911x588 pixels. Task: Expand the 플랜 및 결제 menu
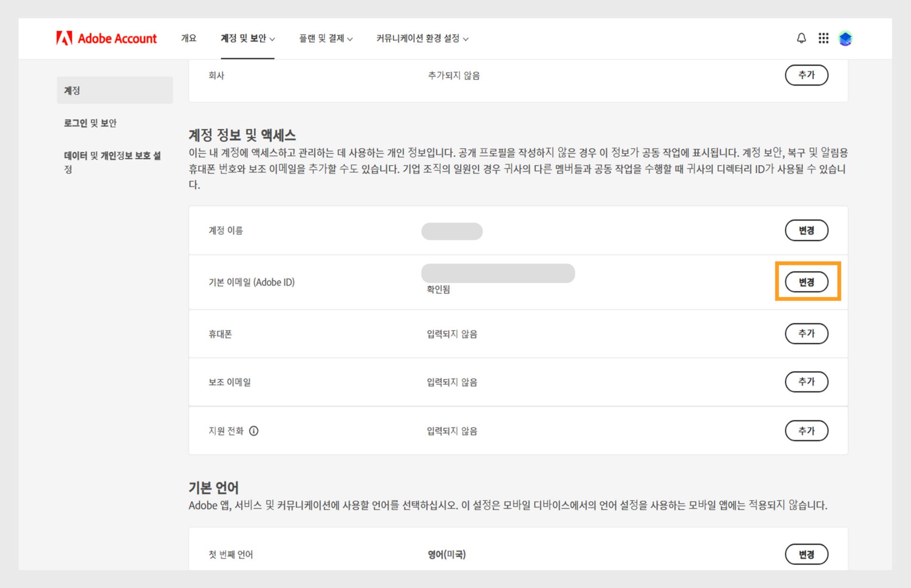pos(326,38)
